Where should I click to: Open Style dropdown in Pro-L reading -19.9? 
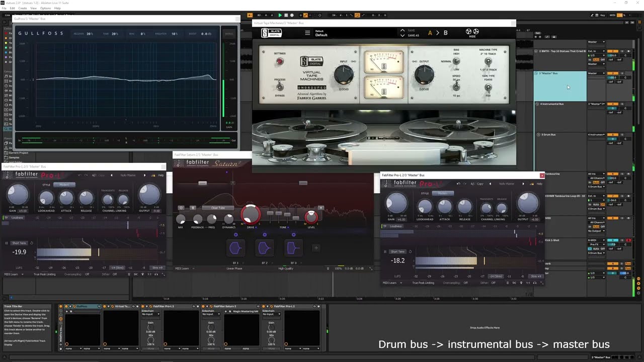64,185
